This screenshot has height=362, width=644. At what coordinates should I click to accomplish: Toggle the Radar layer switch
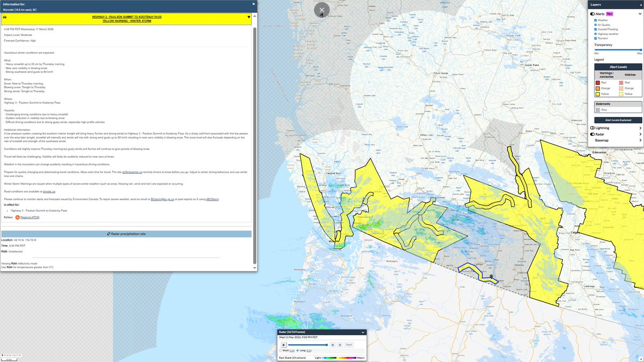tap(592, 134)
